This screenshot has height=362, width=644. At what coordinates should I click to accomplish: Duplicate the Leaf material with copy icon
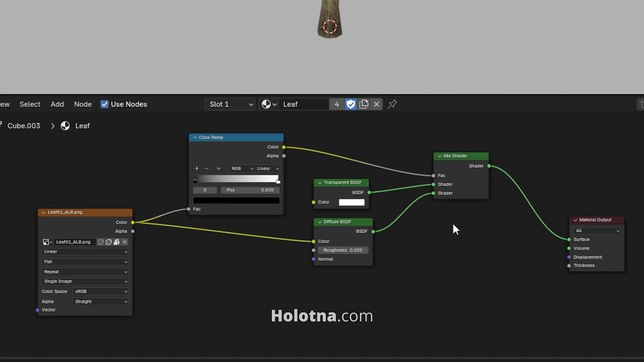[x=364, y=104]
